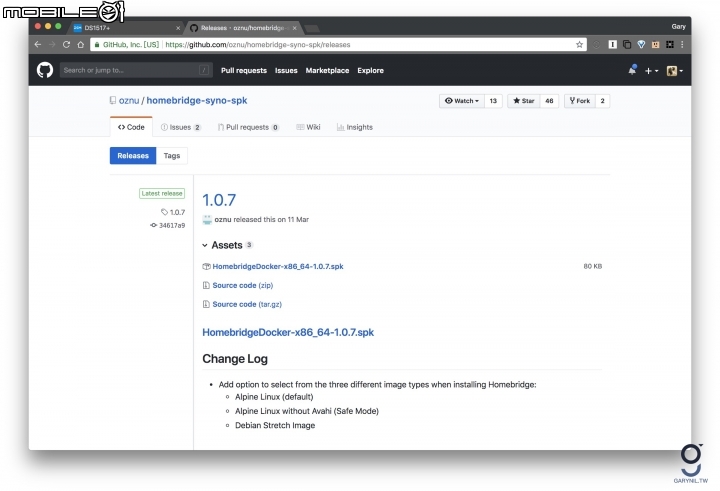Open the stargazers count 46
The width and height of the screenshot is (720, 491).
pyautogui.click(x=549, y=101)
